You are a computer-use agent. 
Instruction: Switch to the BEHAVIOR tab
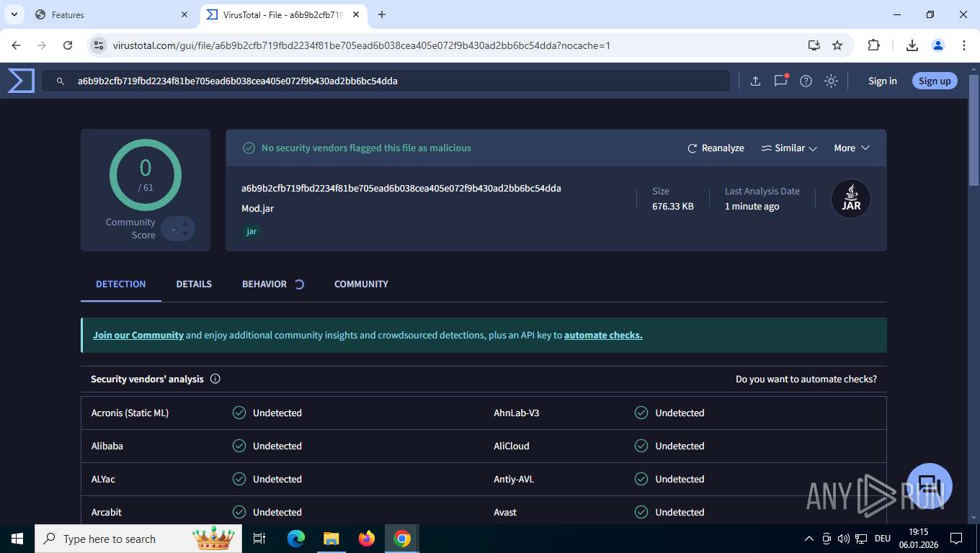tap(264, 284)
